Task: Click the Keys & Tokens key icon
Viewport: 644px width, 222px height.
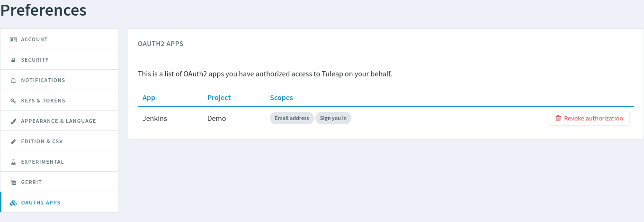Action: 13,101
